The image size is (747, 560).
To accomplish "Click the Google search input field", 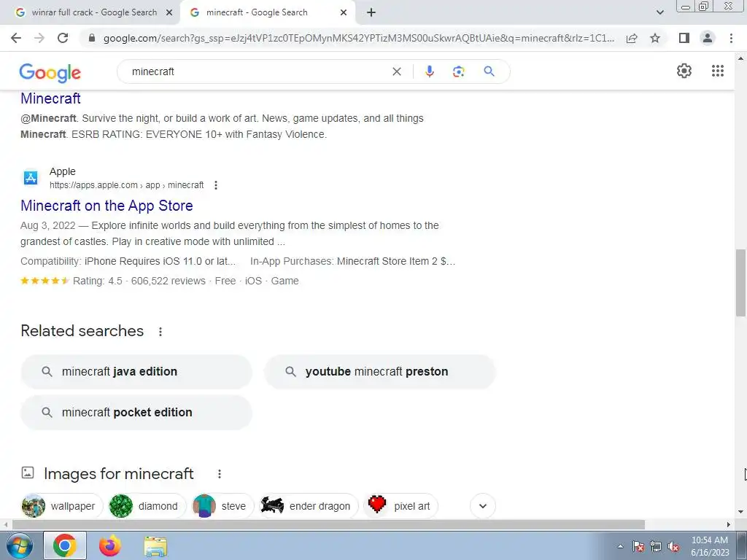I will (x=258, y=71).
